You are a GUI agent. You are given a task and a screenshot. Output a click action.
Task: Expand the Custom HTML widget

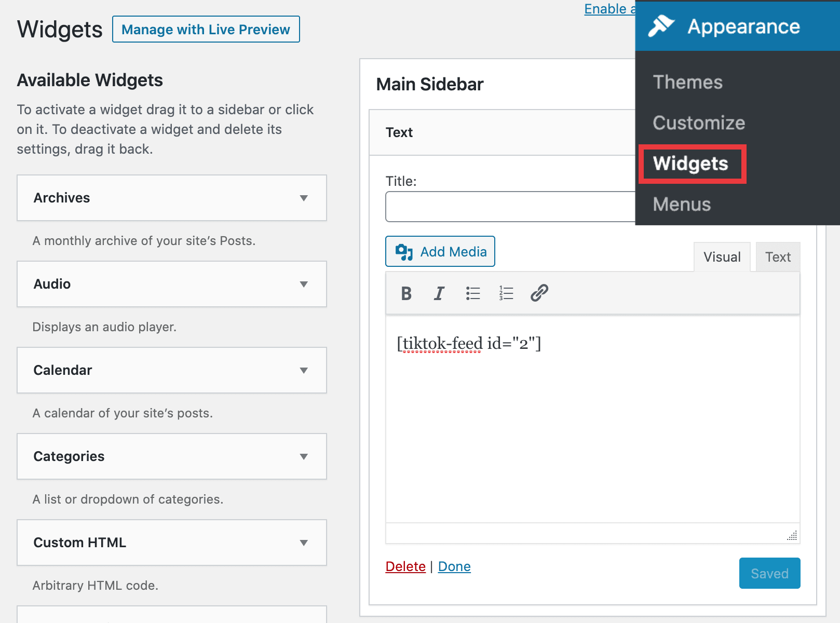coord(304,543)
